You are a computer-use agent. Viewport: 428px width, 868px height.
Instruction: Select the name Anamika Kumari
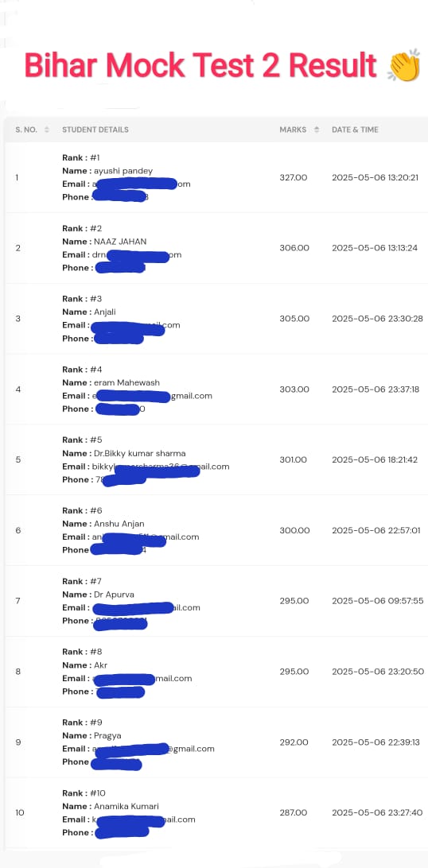(126, 806)
